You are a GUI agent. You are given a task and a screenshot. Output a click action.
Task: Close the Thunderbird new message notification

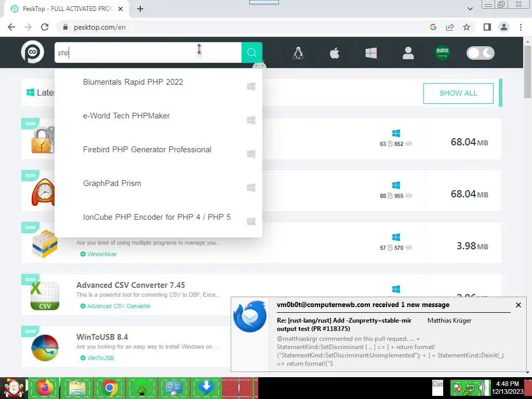coord(518,305)
